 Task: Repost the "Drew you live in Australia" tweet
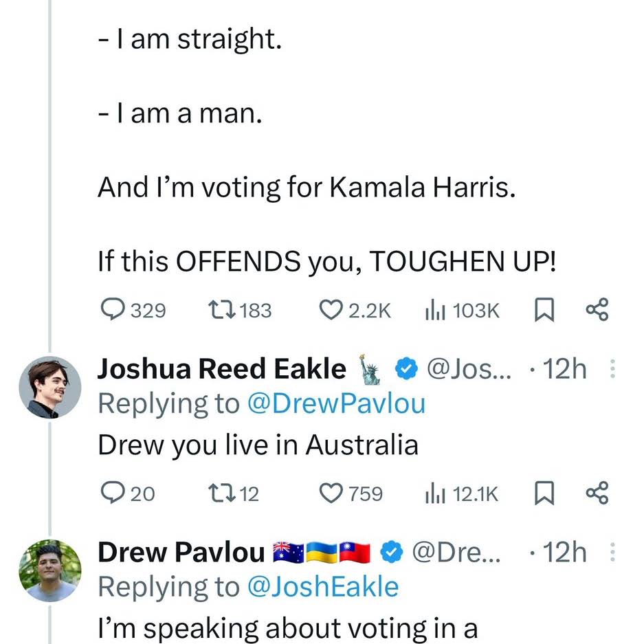(x=222, y=493)
